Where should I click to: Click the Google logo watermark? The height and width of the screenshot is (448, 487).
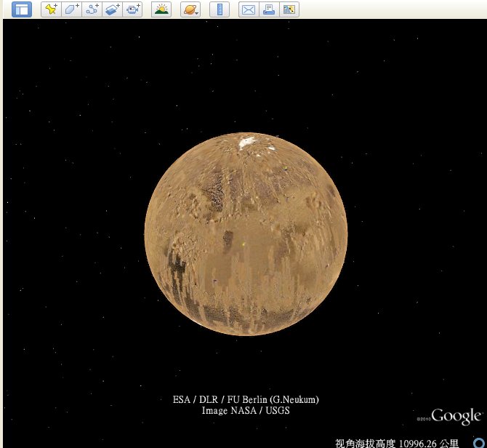456,417
